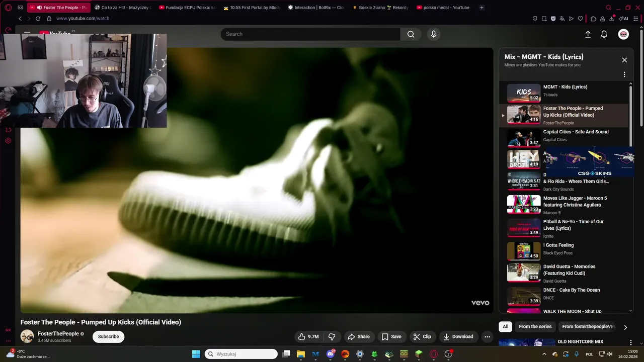The width and height of the screenshot is (644, 362).
Task: Open the volume speaker tray icon
Action: [609, 354]
